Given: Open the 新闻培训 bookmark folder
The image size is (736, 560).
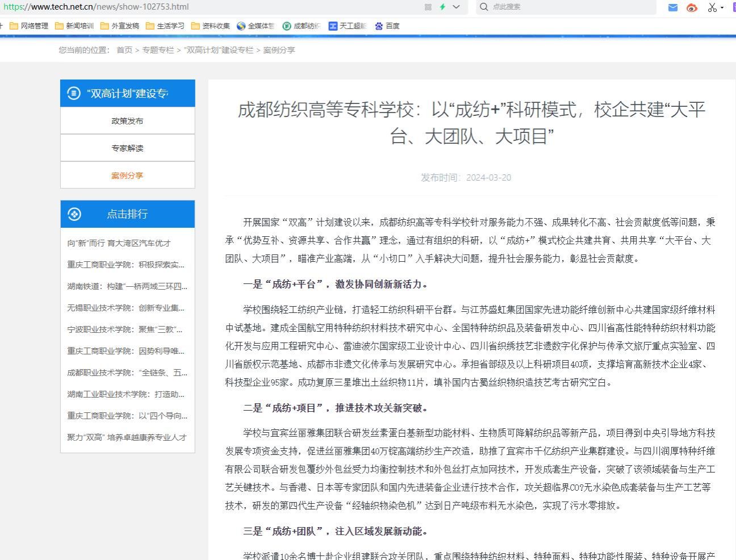Looking at the screenshot, I should tap(74, 26).
